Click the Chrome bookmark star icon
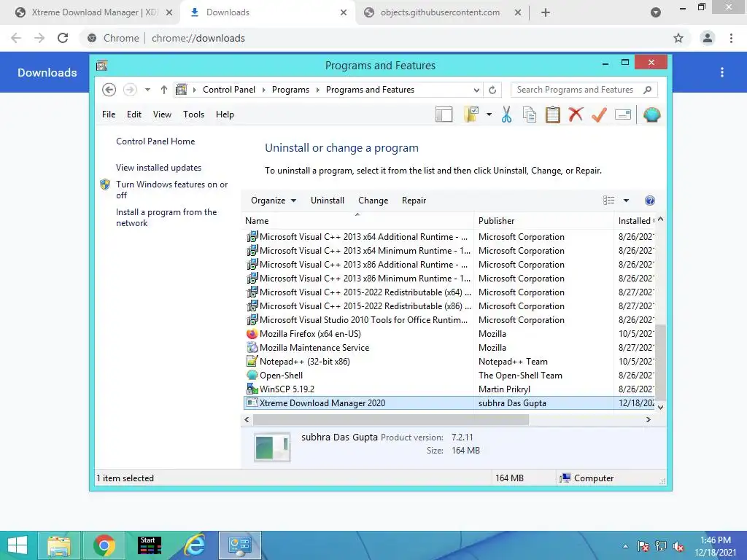Screen dimensions: 747x560 pos(678,38)
